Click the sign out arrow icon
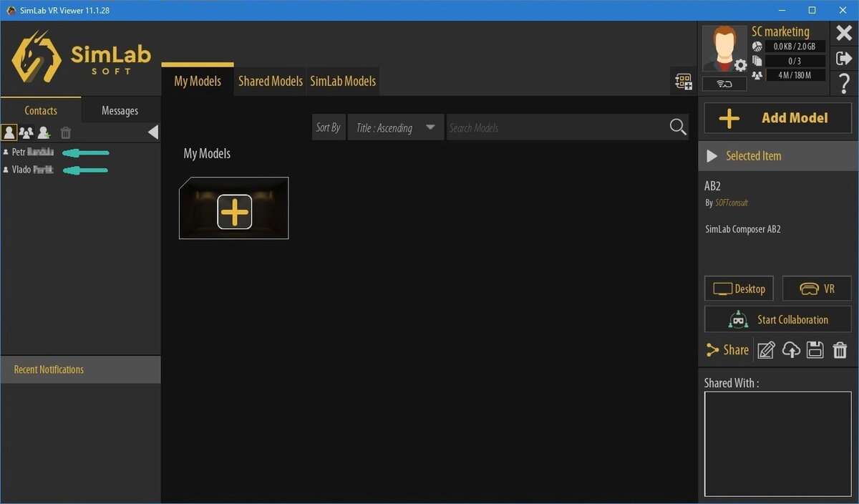 tap(844, 59)
